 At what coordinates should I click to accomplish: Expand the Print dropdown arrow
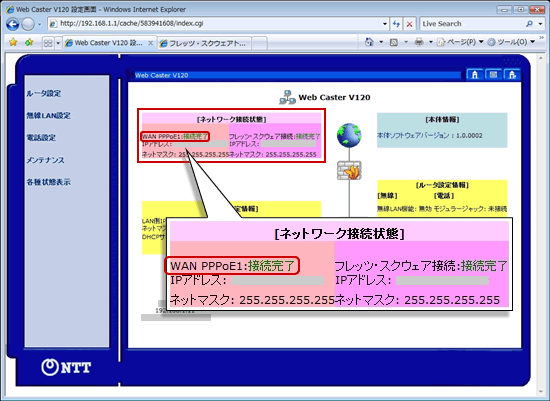click(430, 42)
